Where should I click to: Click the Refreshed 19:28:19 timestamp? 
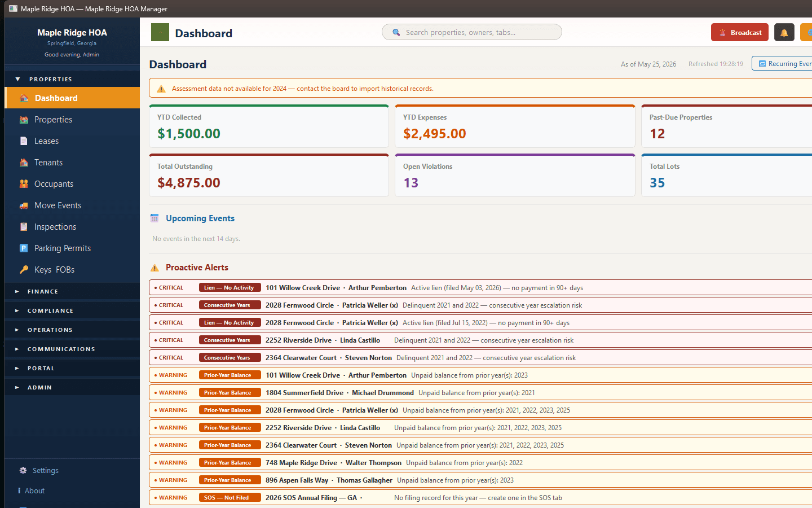[716, 64]
